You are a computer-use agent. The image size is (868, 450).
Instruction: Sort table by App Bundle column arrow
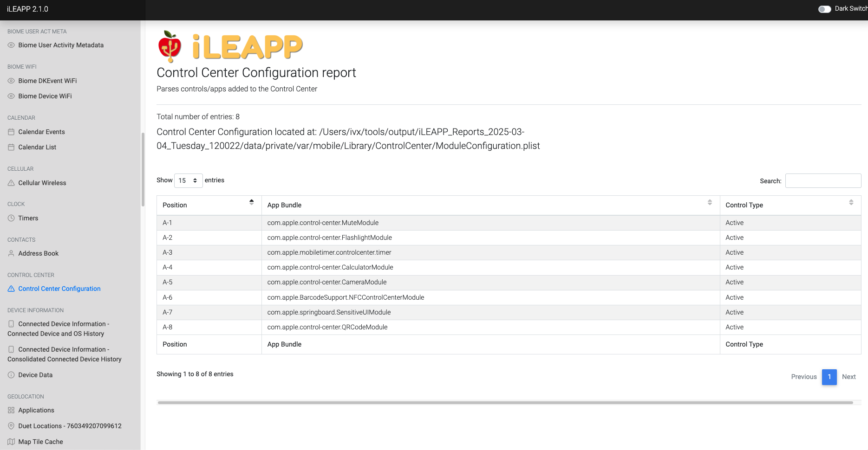710,202
